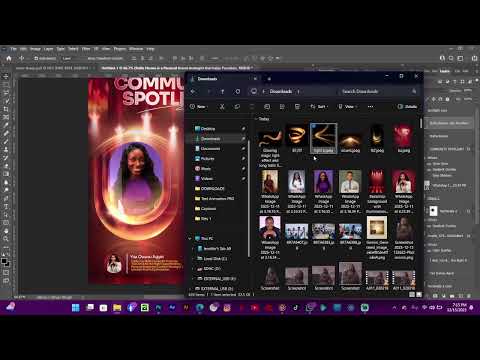Viewport: 480px width, 360px height.
Task: Click the Windows Start button
Action: (x=76, y=308)
